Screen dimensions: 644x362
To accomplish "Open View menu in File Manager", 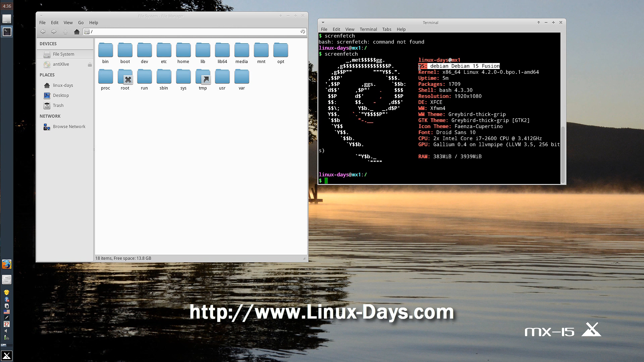I will [68, 22].
